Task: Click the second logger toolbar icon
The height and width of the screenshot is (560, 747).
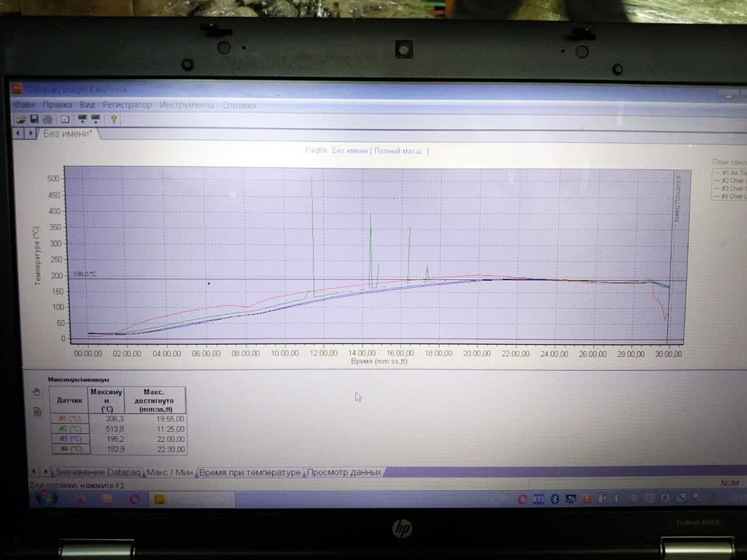Action: [x=96, y=119]
